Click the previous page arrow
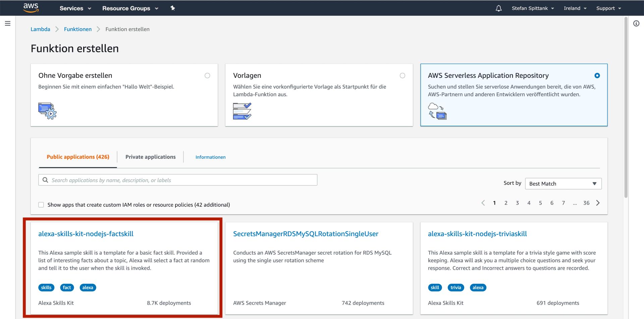 click(x=483, y=203)
